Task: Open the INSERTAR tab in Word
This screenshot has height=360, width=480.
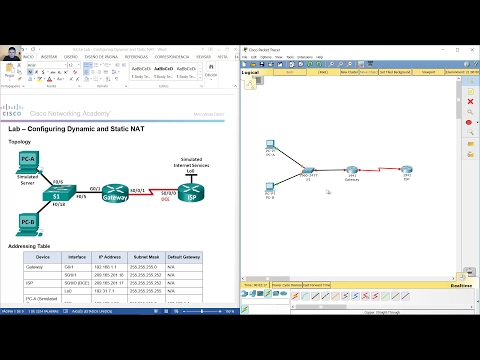Action: coord(49,57)
